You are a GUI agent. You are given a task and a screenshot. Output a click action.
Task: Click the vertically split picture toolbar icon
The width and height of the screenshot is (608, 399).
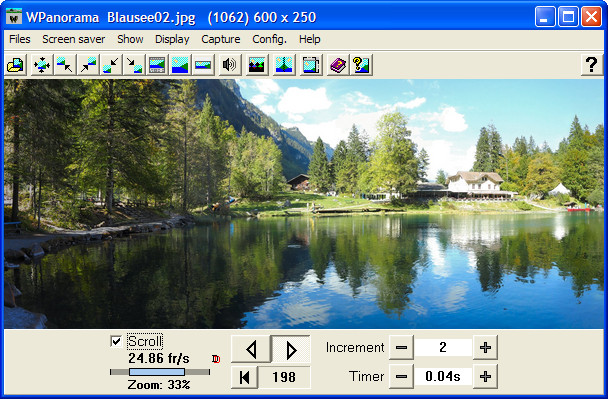[x=283, y=64]
